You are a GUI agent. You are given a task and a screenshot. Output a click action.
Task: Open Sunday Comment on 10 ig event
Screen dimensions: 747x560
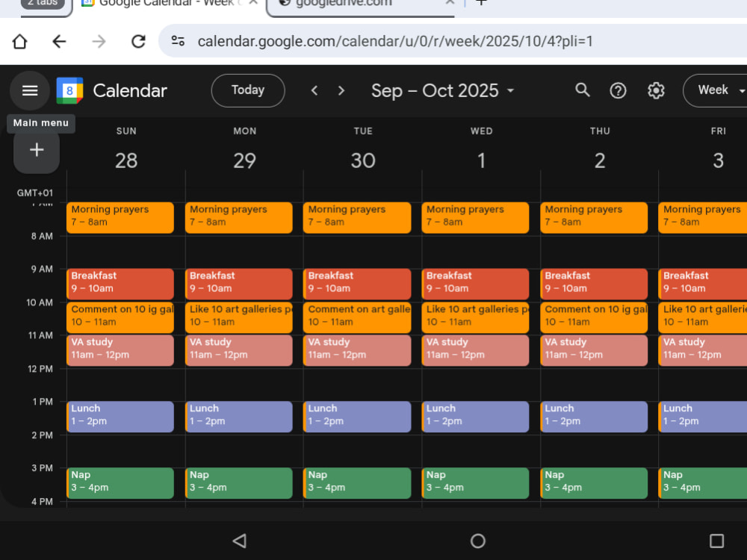pyautogui.click(x=120, y=317)
